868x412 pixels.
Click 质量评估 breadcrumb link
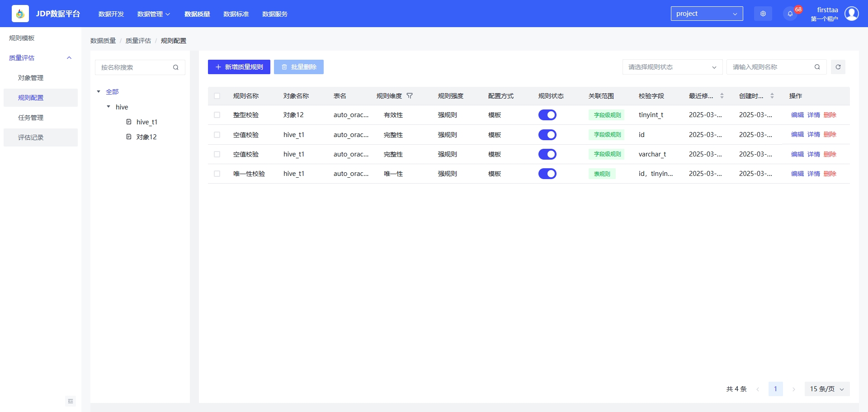(138, 41)
